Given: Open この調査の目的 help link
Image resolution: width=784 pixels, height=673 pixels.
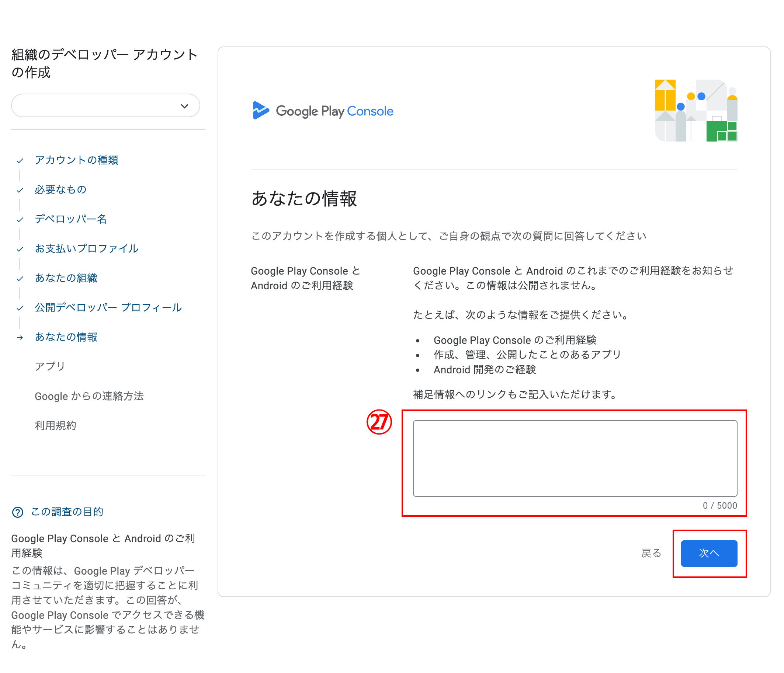Looking at the screenshot, I should tap(67, 512).
